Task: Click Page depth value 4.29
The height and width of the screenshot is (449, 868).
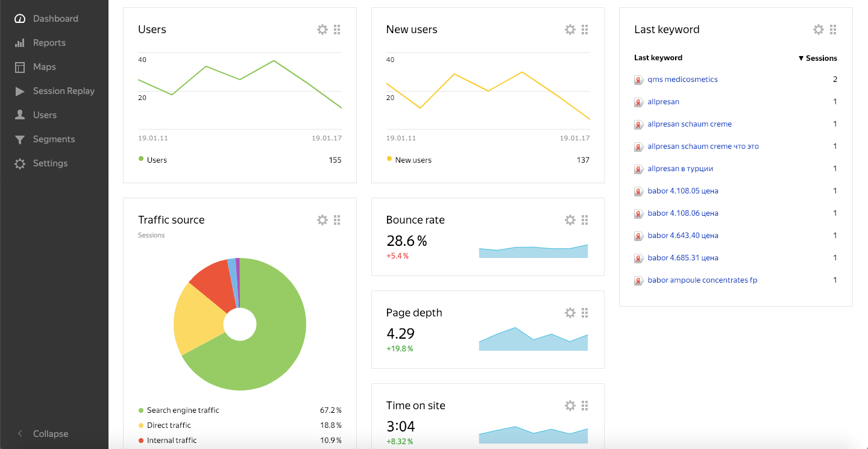Action: pyautogui.click(x=400, y=334)
